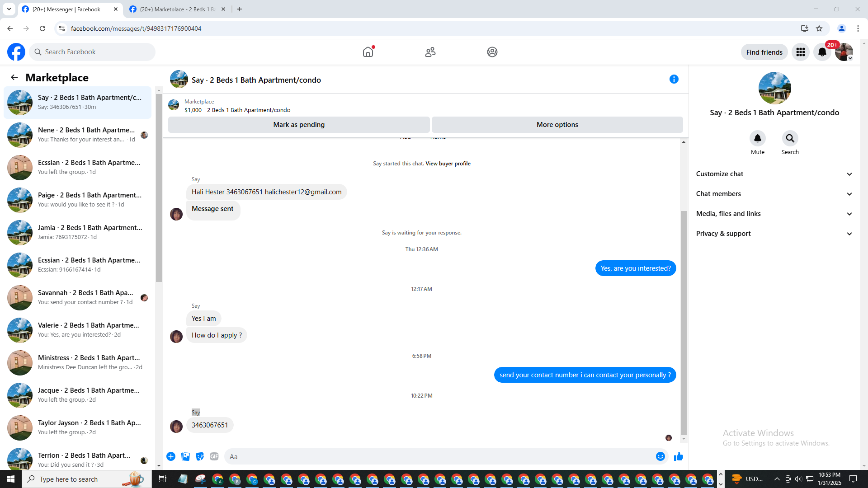Bookmark this page with the star

pos(819,28)
